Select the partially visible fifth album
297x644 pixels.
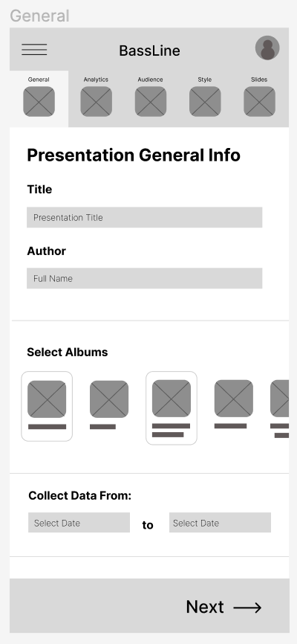click(279, 409)
